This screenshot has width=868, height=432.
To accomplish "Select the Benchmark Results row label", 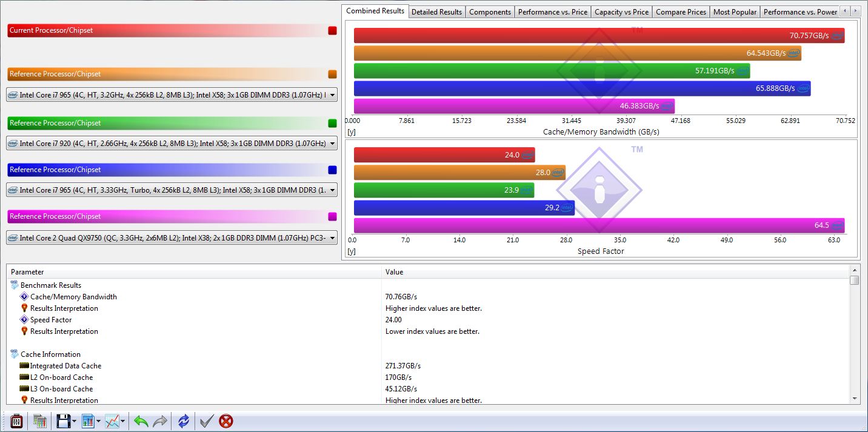I will pos(51,285).
